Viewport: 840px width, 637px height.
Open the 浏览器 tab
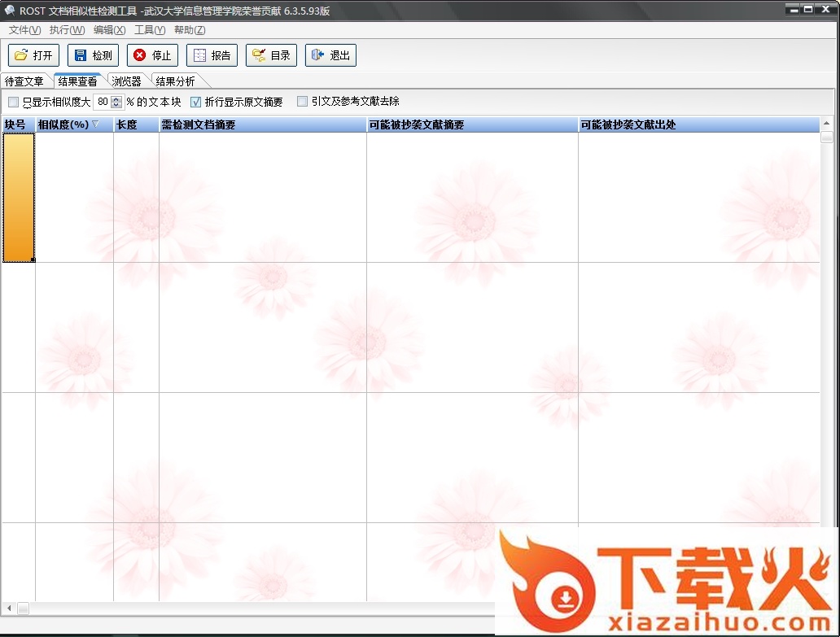(126, 81)
